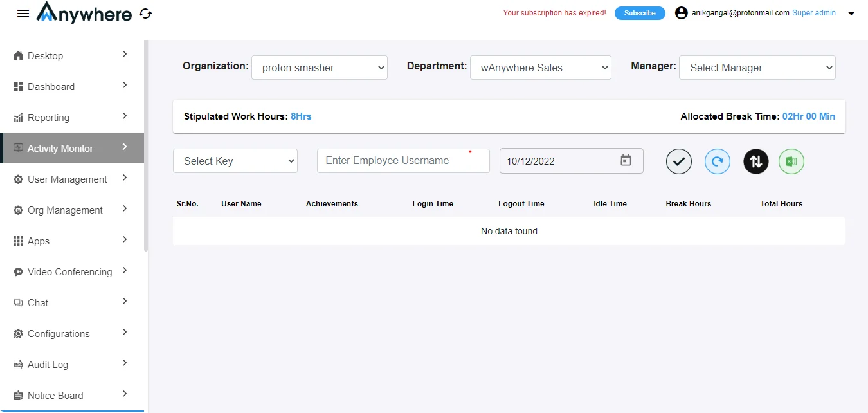Click the Dashboard grid icon

(18, 87)
